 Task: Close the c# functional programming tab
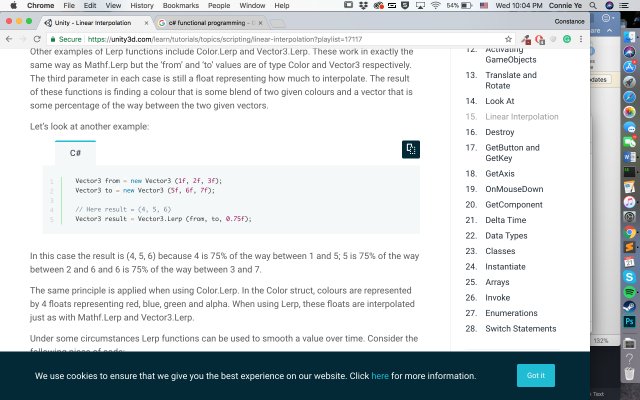point(260,23)
